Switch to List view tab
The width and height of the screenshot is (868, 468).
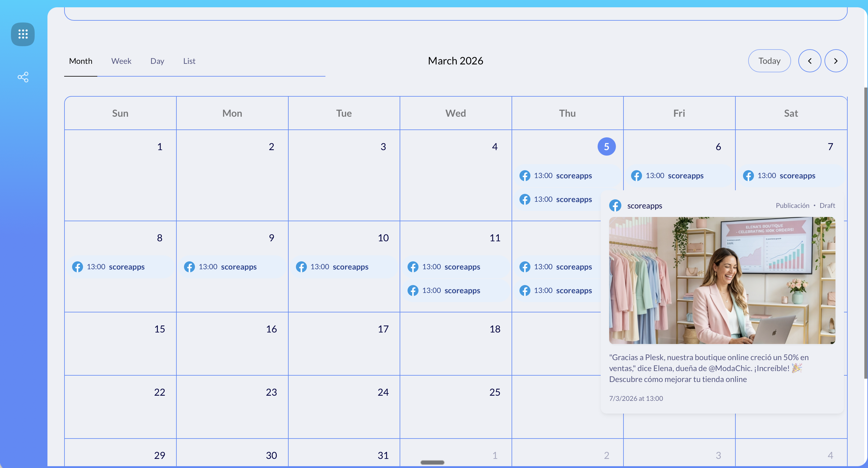click(189, 61)
